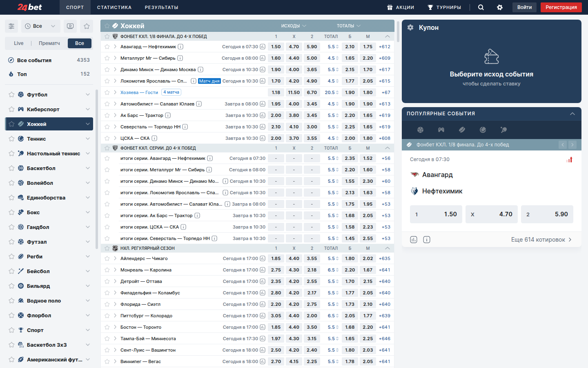588x368 pixels.
Task: Click the video broadcast filter icon
Action: point(70,26)
